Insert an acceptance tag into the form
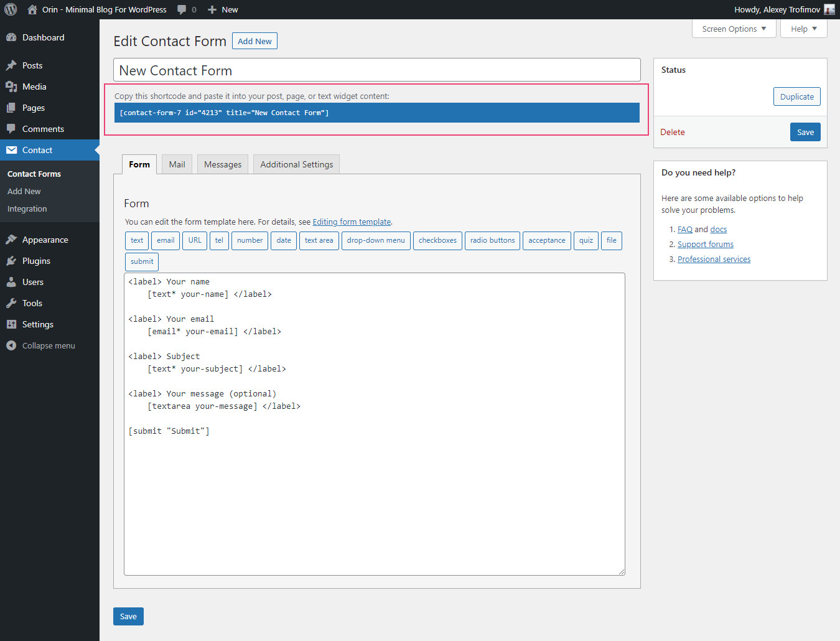Image resolution: width=840 pixels, height=641 pixels. [546, 240]
